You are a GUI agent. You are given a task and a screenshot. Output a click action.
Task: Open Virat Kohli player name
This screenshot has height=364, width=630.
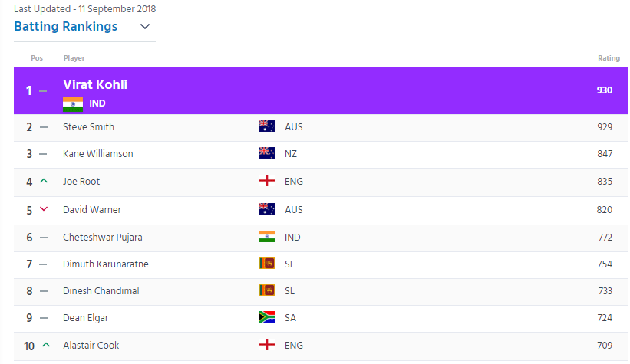[95, 85]
